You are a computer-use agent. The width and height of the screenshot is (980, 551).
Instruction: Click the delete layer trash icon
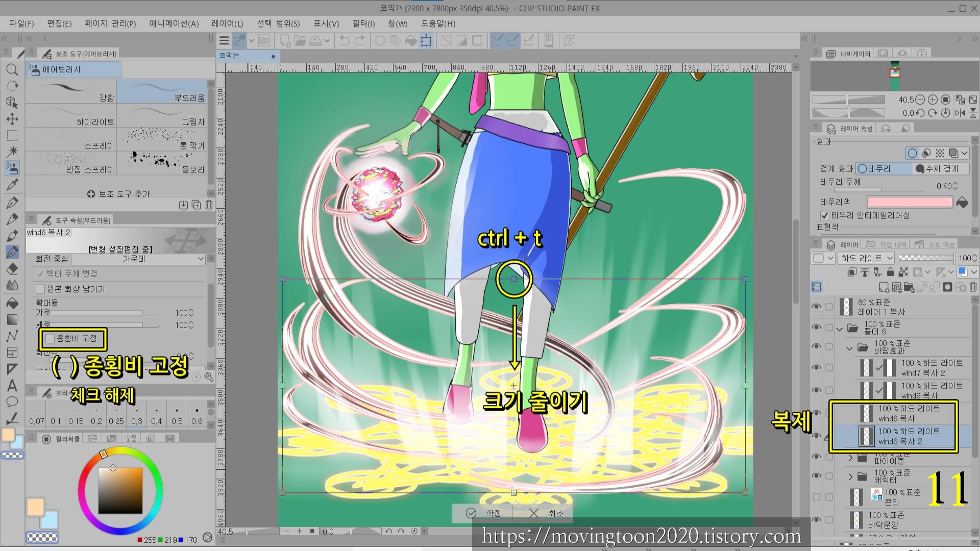[x=973, y=287]
